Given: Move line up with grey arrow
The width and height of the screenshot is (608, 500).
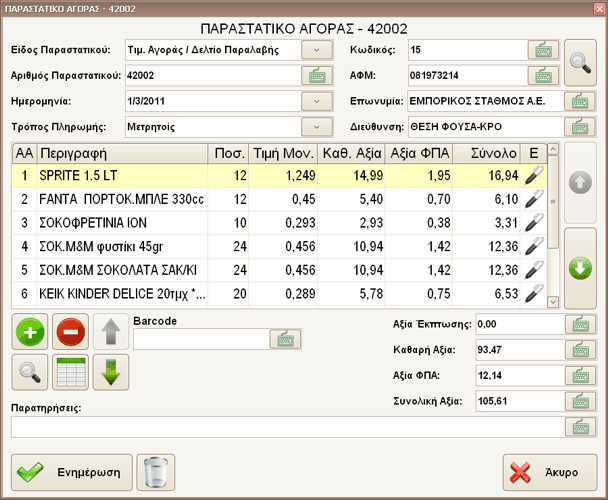Looking at the screenshot, I should (111, 332).
